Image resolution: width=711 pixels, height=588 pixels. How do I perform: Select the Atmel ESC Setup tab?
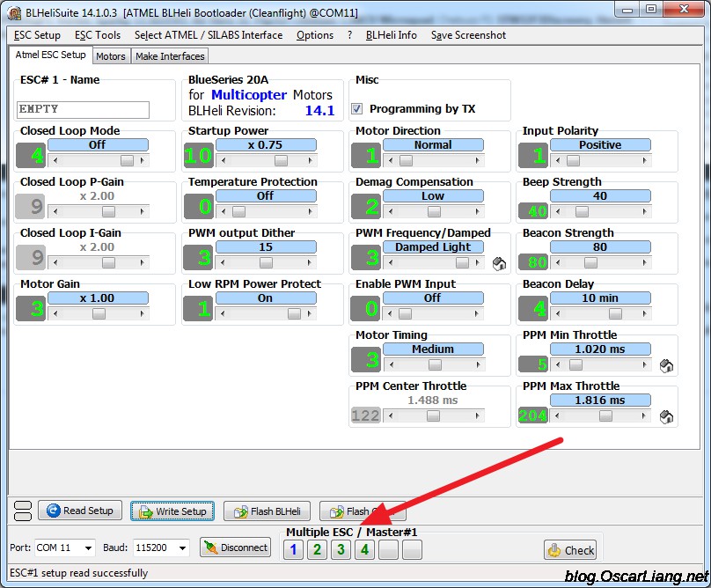click(50, 55)
